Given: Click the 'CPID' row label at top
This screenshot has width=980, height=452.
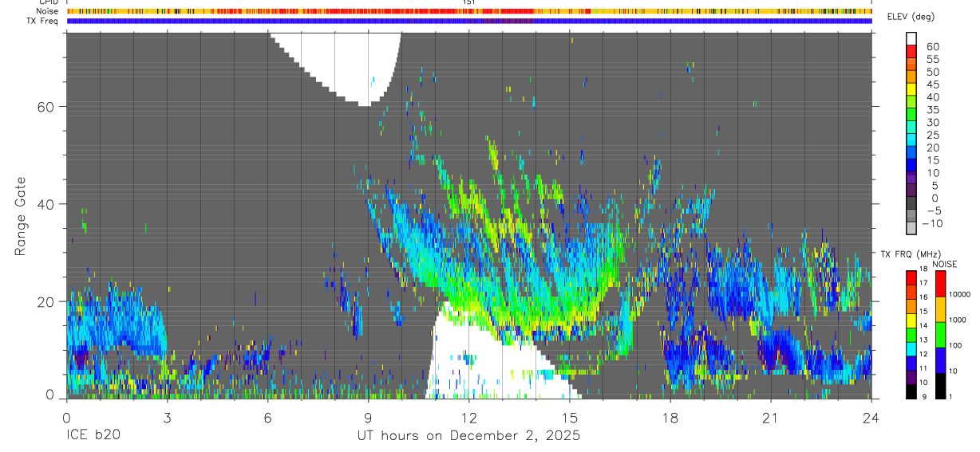Looking at the screenshot, I should click(x=49, y=2).
